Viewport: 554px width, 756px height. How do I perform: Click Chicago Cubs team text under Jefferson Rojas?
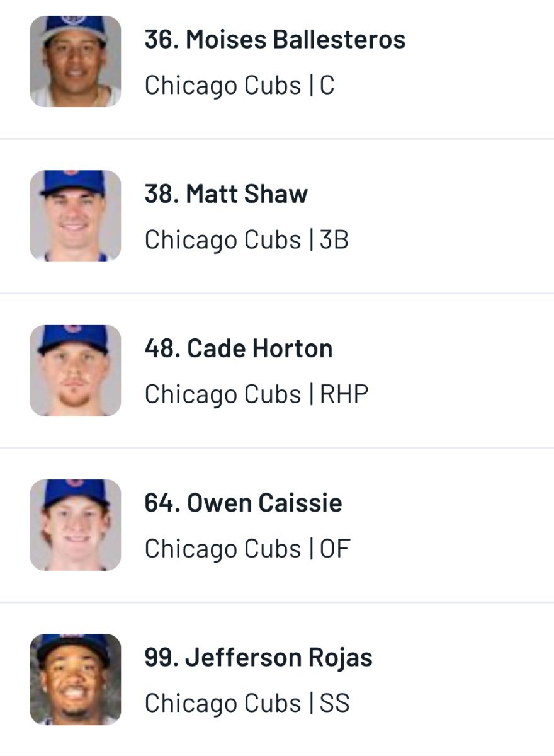(223, 702)
